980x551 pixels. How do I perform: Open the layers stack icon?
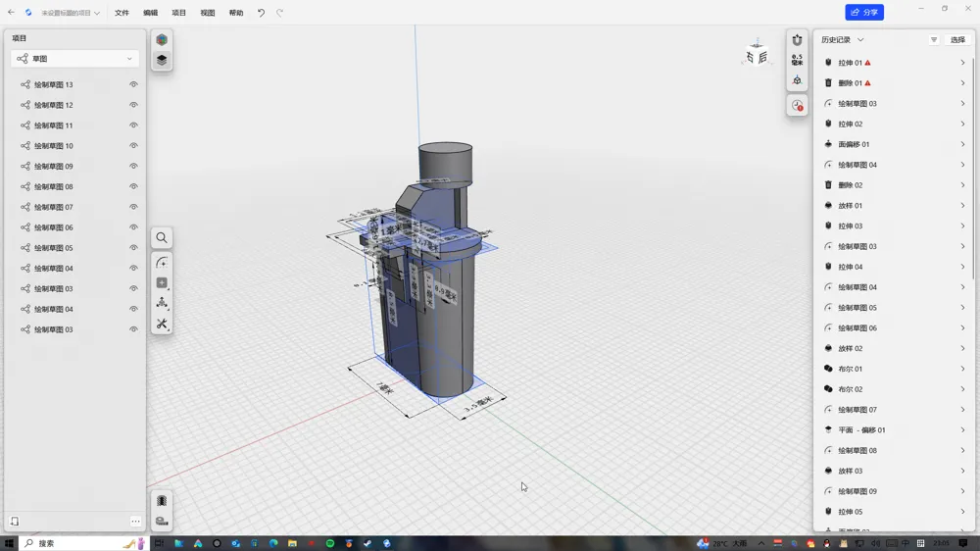pyautogui.click(x=162, y=60)
